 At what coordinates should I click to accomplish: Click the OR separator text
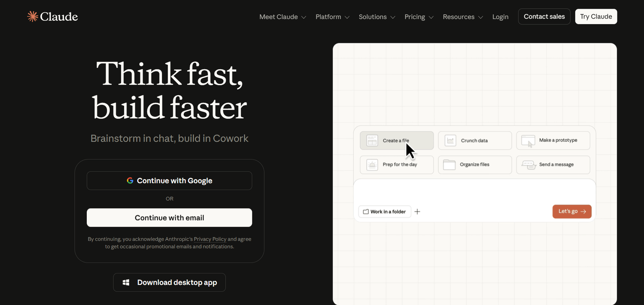170,199
